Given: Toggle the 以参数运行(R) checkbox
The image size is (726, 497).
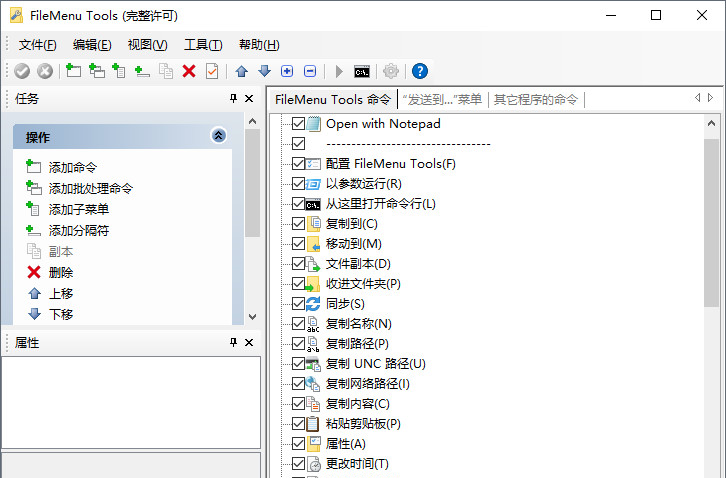Looking at the screenshot, I should (x=299, y=183).
